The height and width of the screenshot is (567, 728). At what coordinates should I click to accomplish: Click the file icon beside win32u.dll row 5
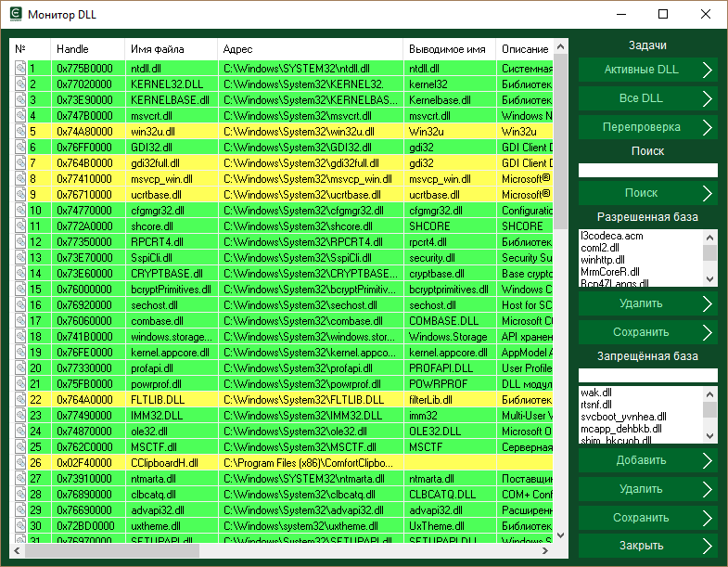[x=19, y=132]
